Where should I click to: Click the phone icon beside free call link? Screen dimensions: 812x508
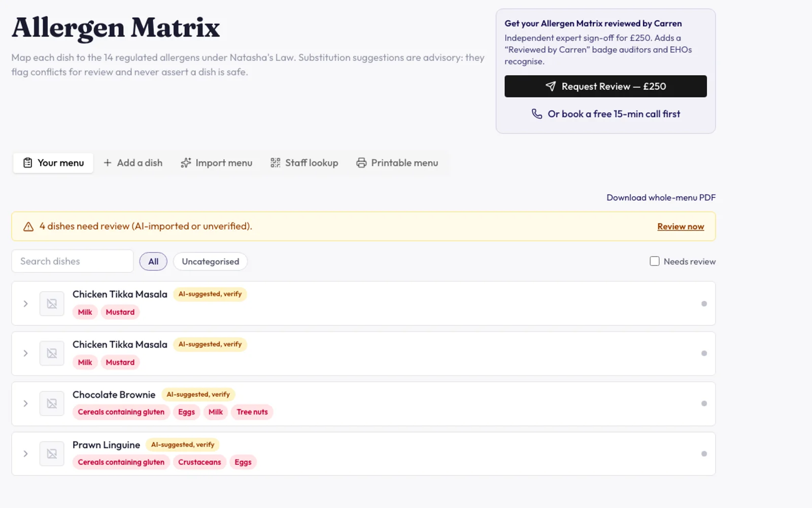click(x=537, y=114)
